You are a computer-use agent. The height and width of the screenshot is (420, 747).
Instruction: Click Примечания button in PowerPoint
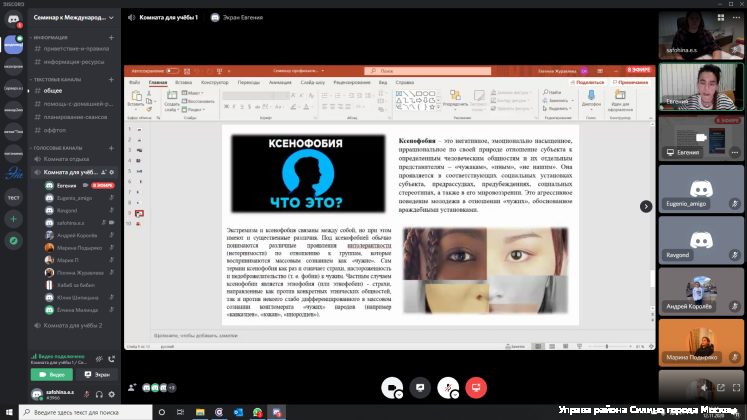630,82
